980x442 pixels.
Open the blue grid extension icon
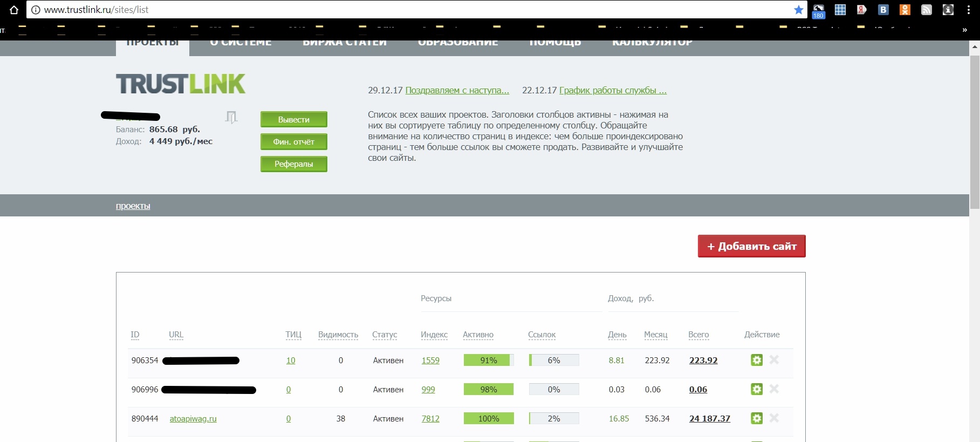[840, 10]
